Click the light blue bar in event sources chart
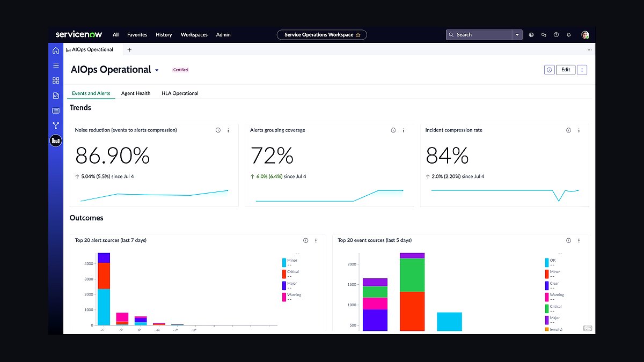The image size is (644, 362). (449, 321)
